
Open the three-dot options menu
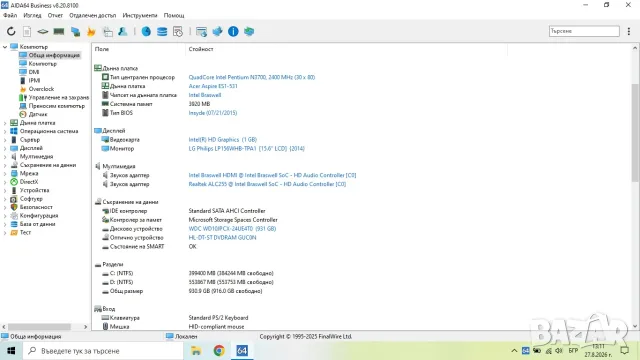point(629,31)
